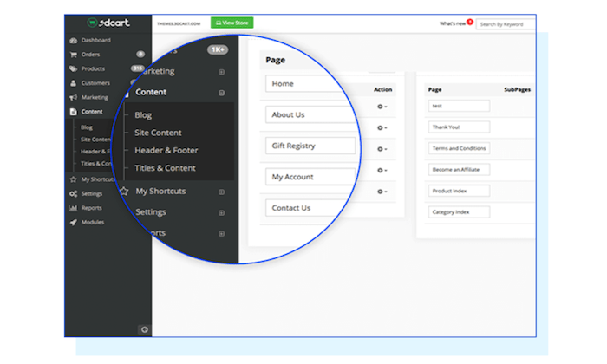Click the Orders count badge in sidebar
The image size is (607, 364).
coord(140,54)
